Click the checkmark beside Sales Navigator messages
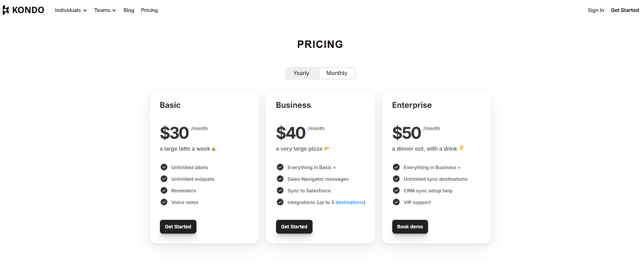The height and width of the screenshot is (266, 644). [x=280, y=179]
